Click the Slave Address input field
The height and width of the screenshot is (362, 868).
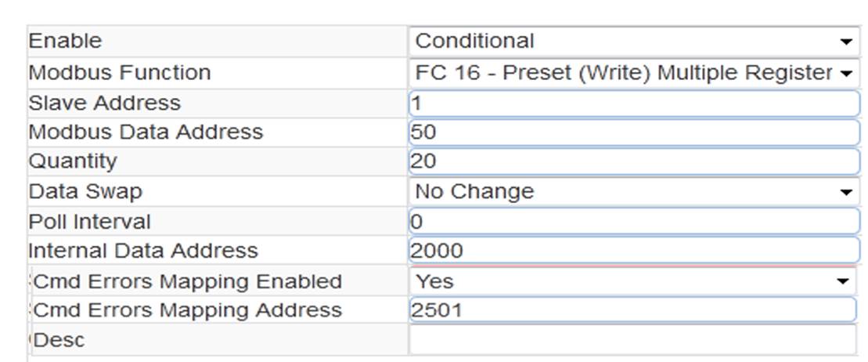pyautogui.click(x=634, y=103)
